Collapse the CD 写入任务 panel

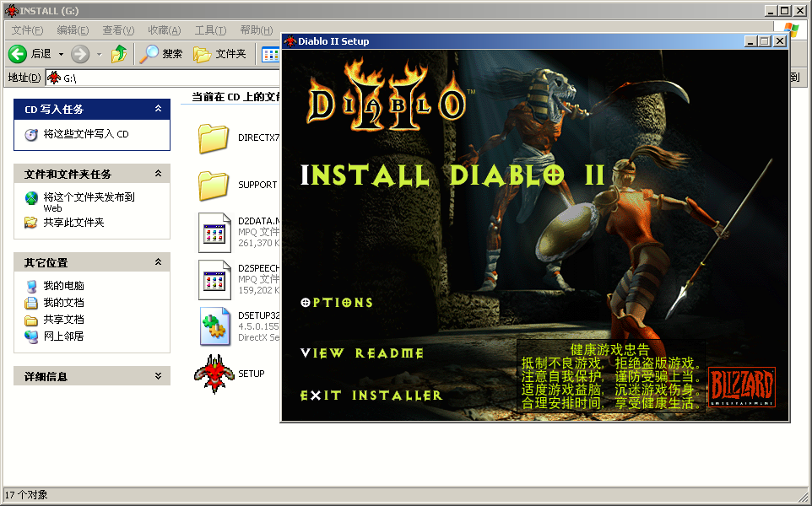(x=158, y=109)
